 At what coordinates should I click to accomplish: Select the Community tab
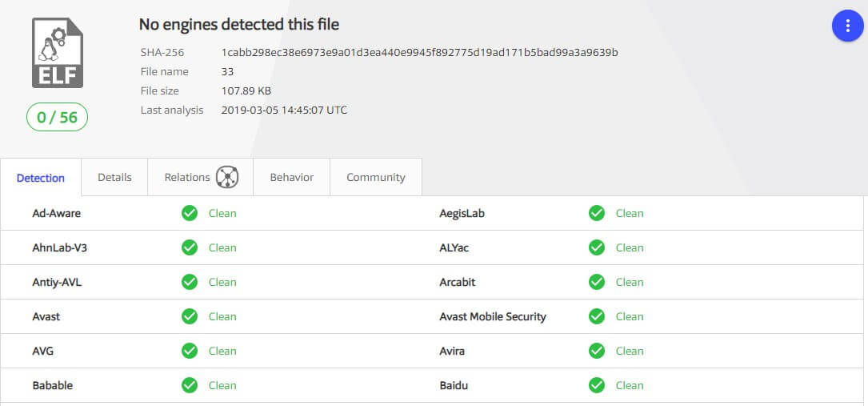point(375,177)
